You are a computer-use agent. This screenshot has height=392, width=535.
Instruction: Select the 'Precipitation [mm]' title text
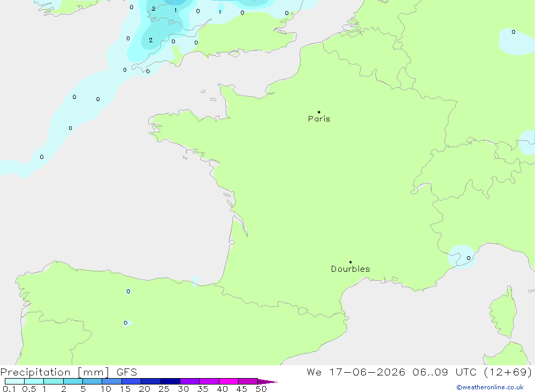point(55,372)
